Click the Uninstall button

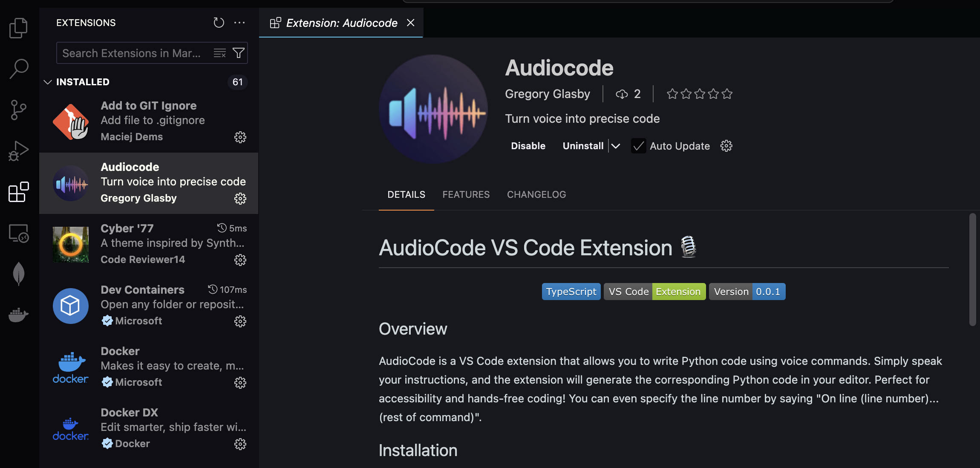click(x=582, y=146)
